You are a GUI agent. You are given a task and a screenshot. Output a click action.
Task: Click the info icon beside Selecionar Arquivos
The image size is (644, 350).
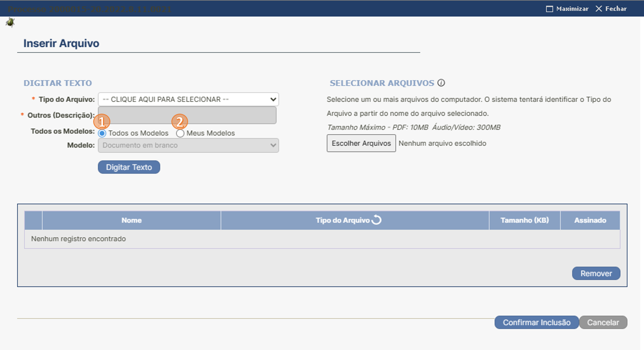[441, 83]
